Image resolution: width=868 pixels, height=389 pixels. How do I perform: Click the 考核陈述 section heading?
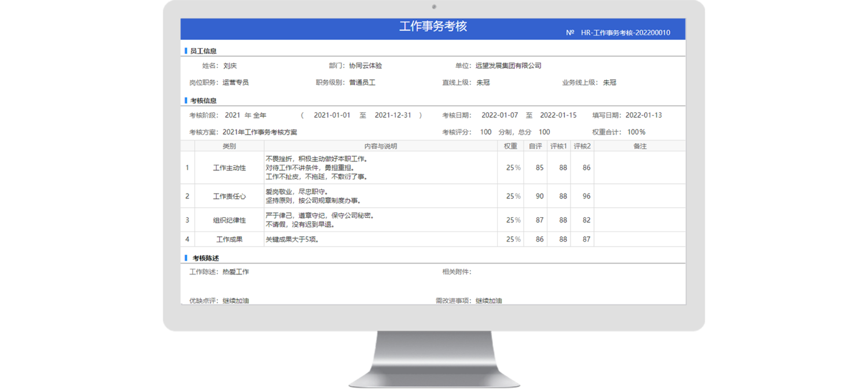point(205,258)
